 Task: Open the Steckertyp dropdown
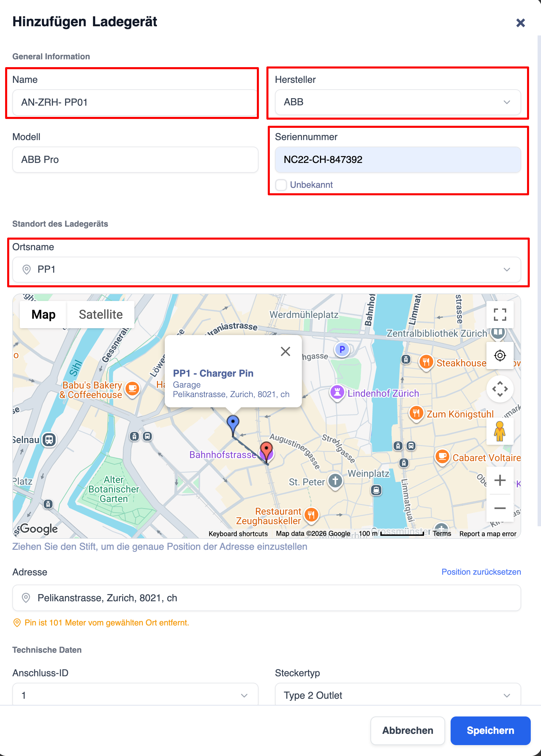point(398,695)
